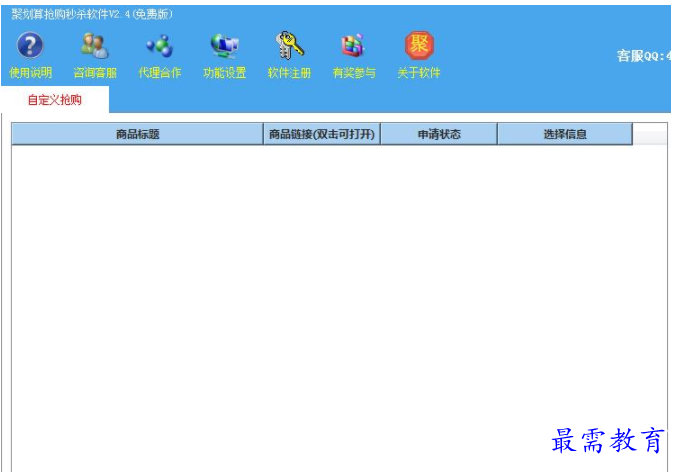Image resolution: width=673 pixels, height=472 pixels.
Task: Click the 代理合作 label
Action: click(x=160, y=73)
